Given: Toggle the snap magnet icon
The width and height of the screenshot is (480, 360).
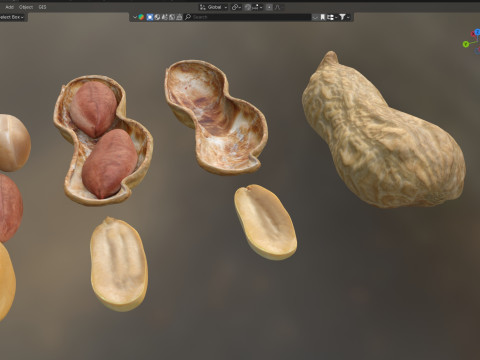Looking at the screenshot, I should point(248,7).
